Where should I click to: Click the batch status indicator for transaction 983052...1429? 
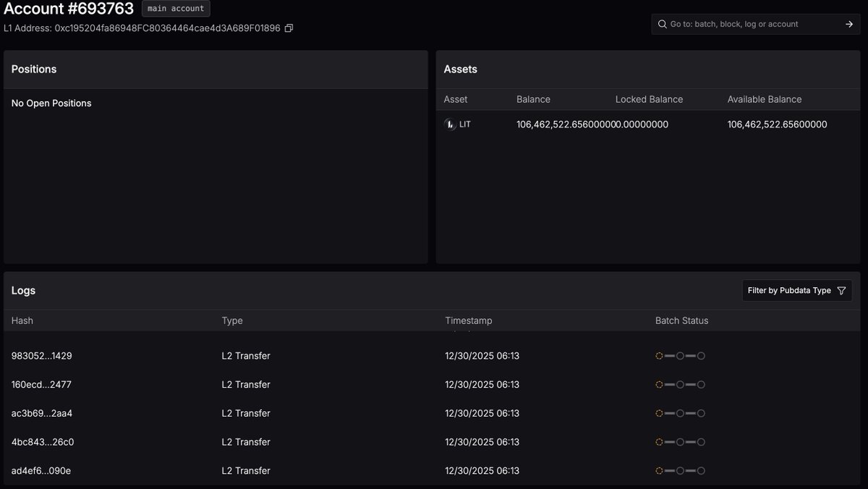(x=680, y=355)
